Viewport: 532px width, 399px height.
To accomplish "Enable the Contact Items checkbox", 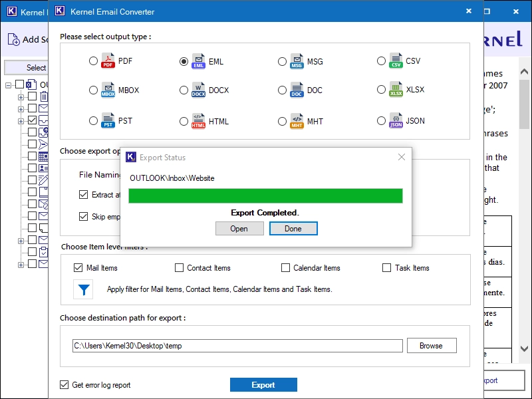I will tap(179, 268).
